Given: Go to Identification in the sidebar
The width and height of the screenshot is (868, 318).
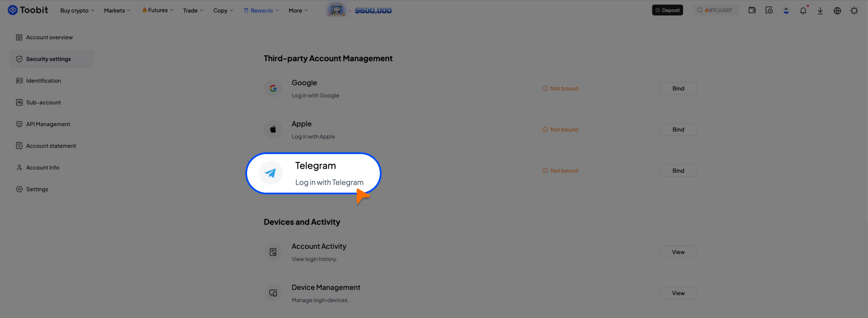Looking at the screenshot, I should [x=52, y=81].
